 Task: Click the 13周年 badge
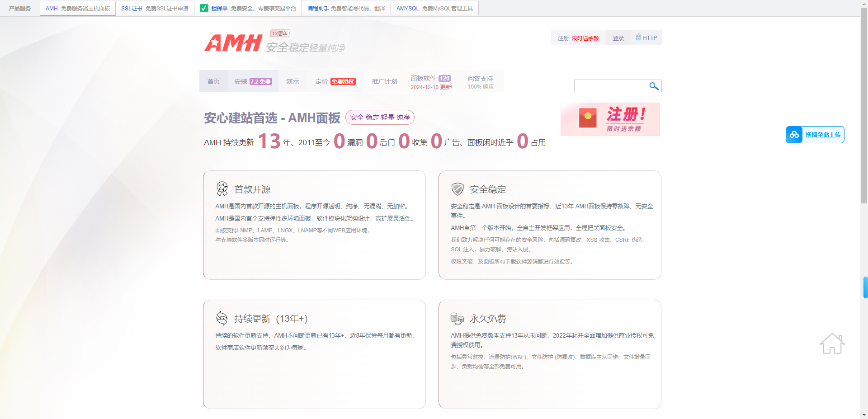(280, 33)
